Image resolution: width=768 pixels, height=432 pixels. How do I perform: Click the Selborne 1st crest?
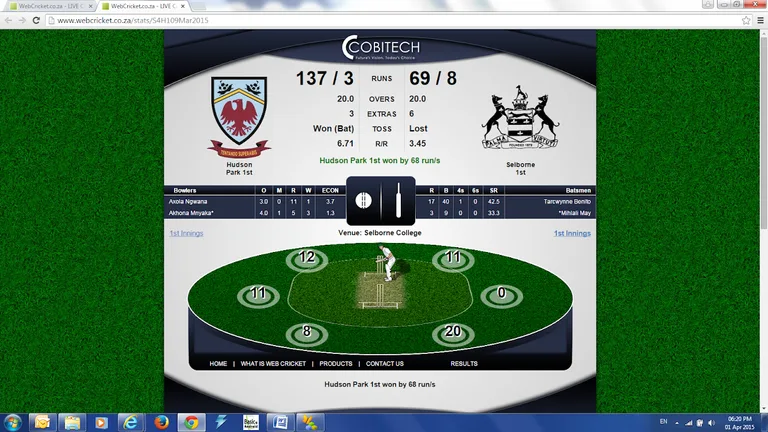click(x=520, y=117)
